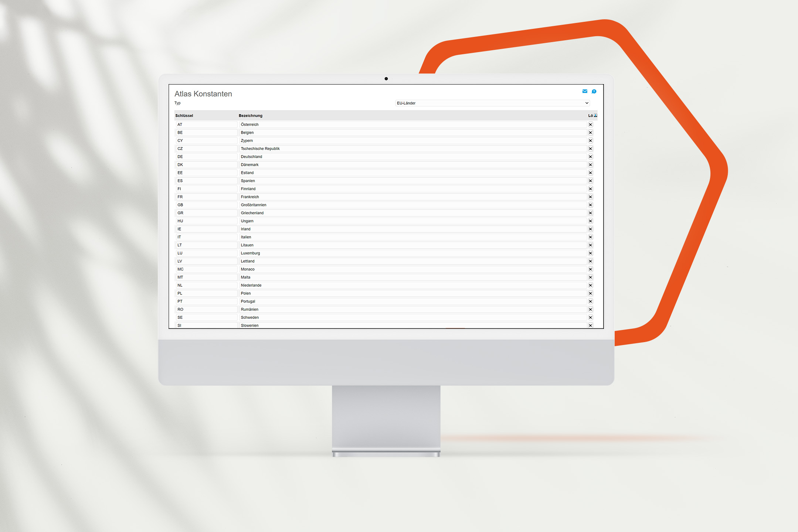The image size is (798, 532).
Task: Delete the Tschechische Republik row
Action: pos(591,149)
